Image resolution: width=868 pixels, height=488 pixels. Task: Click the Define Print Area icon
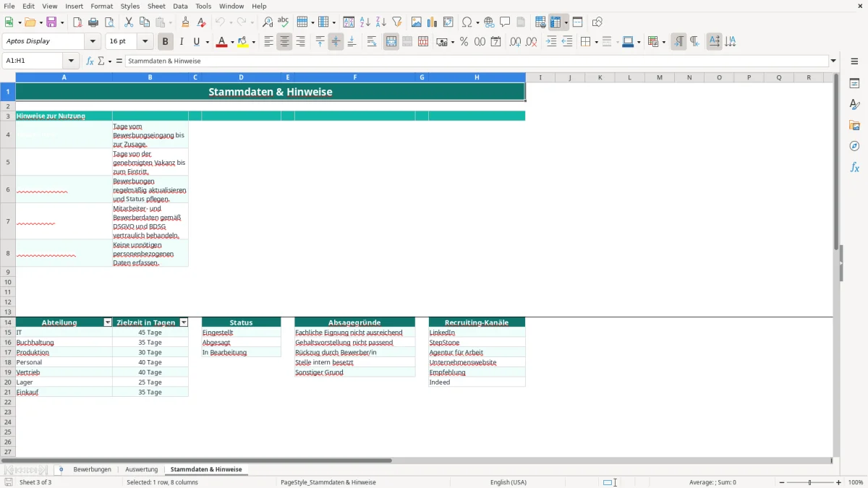540,22
